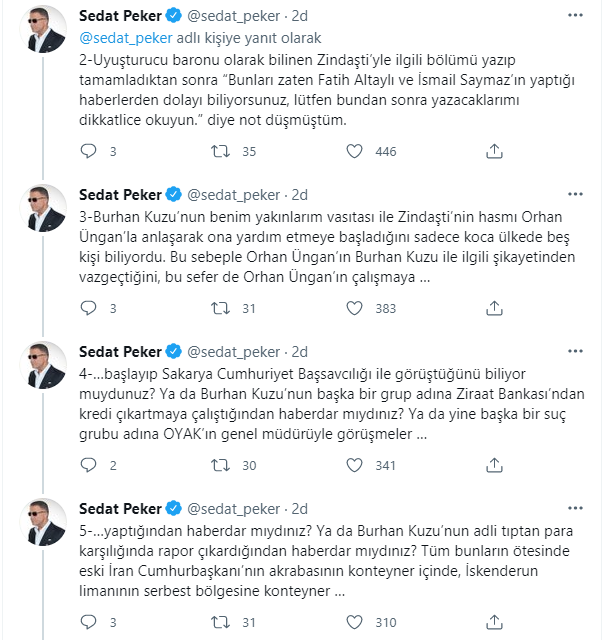Viewport: 609px width, 640px height.
Task: Open Sedat Peker name on first tweet
Action: [x=120, y=16]
